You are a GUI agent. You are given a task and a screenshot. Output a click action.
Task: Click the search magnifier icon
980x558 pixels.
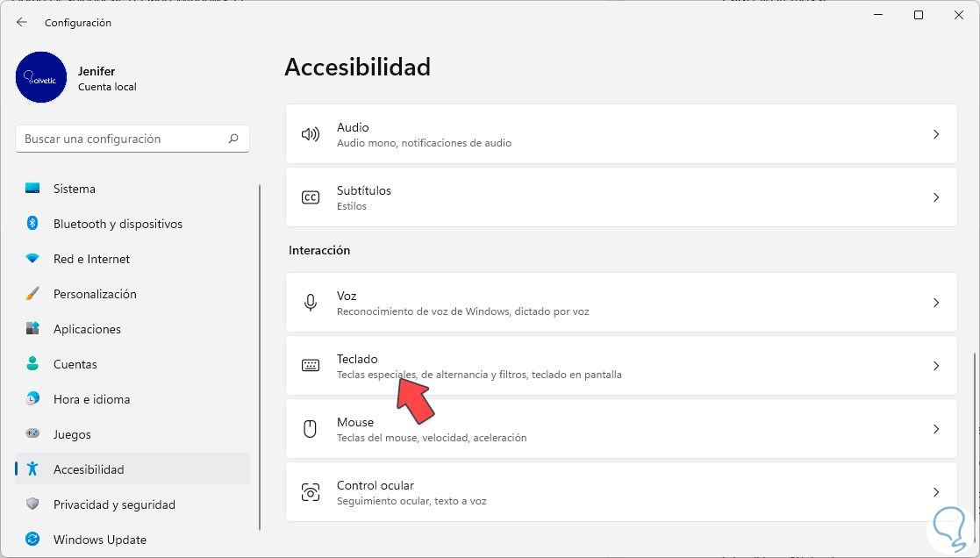pos(233,139)
